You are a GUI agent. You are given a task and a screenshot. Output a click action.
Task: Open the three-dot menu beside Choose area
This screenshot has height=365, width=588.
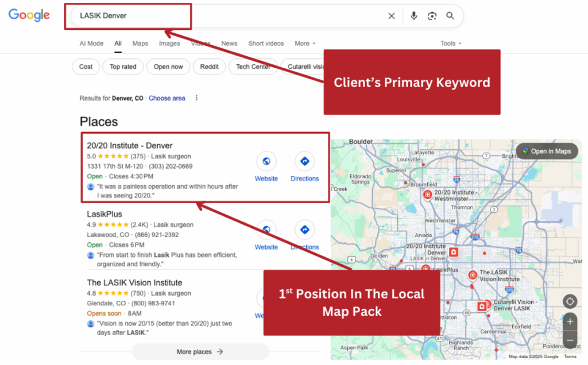point(196,98)
